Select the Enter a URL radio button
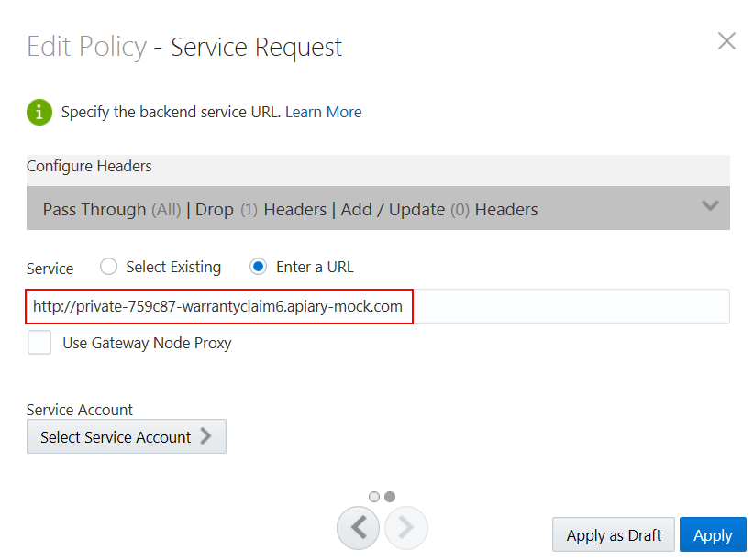This screenshot has height=560, width=754. (258, 266)
